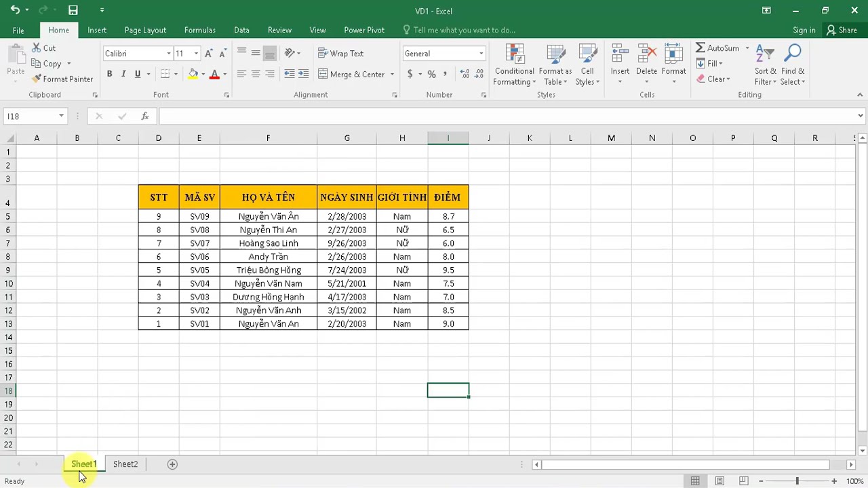
Task: Apply red font color with the A icon
Action: coord(214,74)
